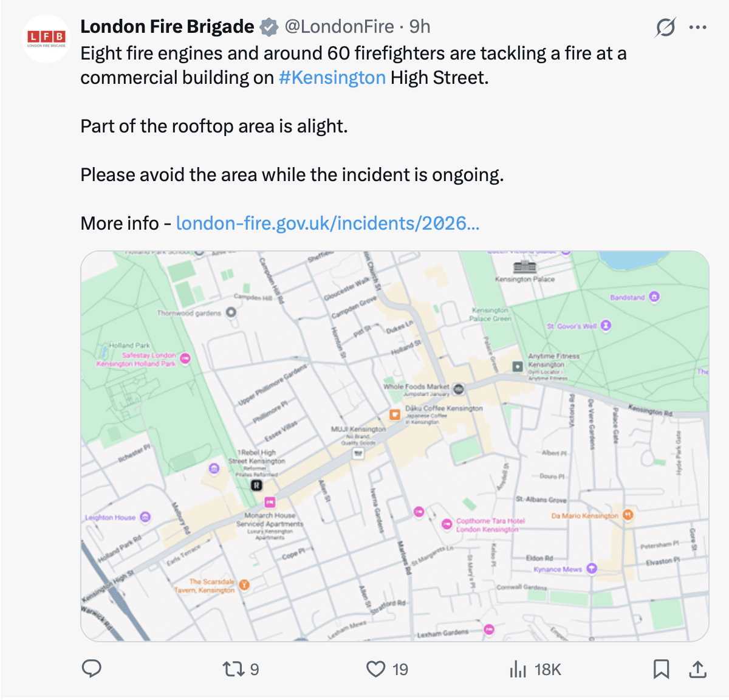Click the @LondonFire handle
The height and width of the screenshot is (700, 729).
339,27
